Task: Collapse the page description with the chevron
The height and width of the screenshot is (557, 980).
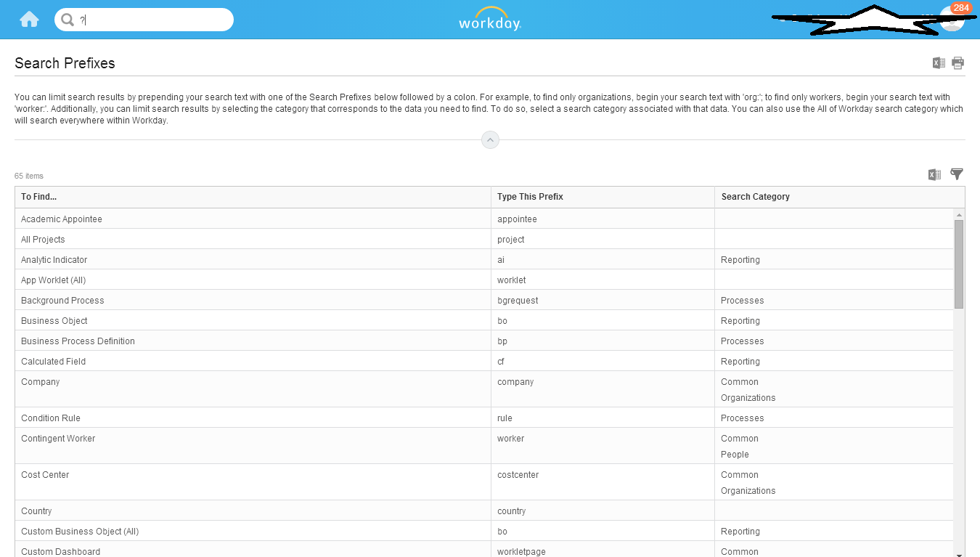Action: (490, 139)
